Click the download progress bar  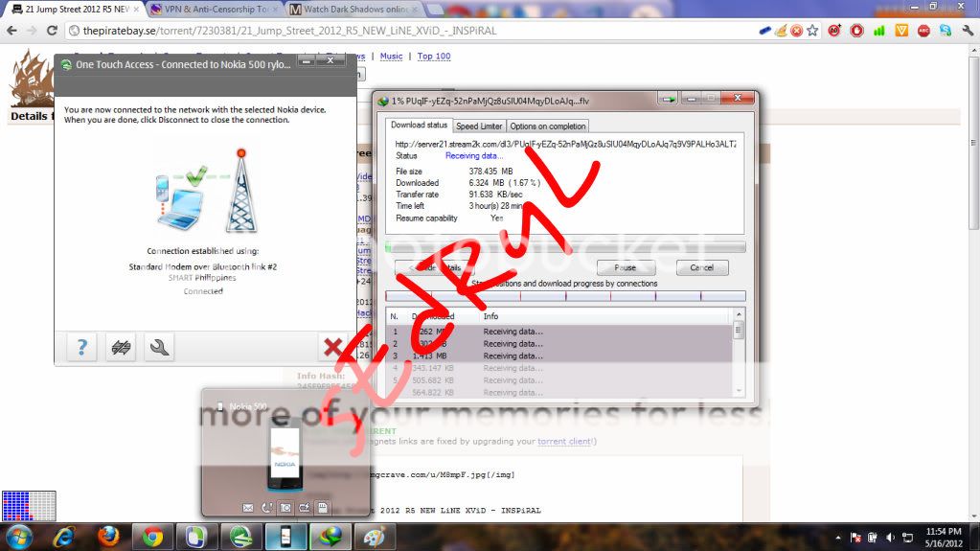564,247
